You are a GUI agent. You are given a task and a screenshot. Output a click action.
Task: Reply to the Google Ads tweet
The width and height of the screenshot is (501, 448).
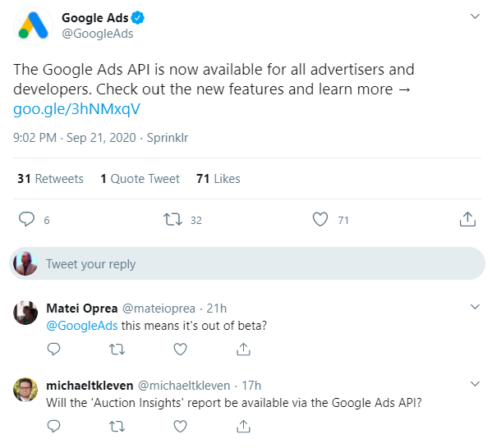coord(27,219)
